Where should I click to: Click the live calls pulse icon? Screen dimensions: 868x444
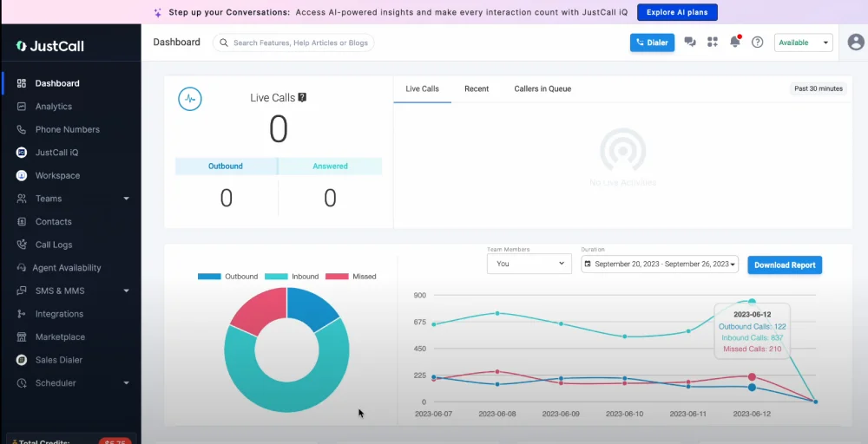point(190,99)
